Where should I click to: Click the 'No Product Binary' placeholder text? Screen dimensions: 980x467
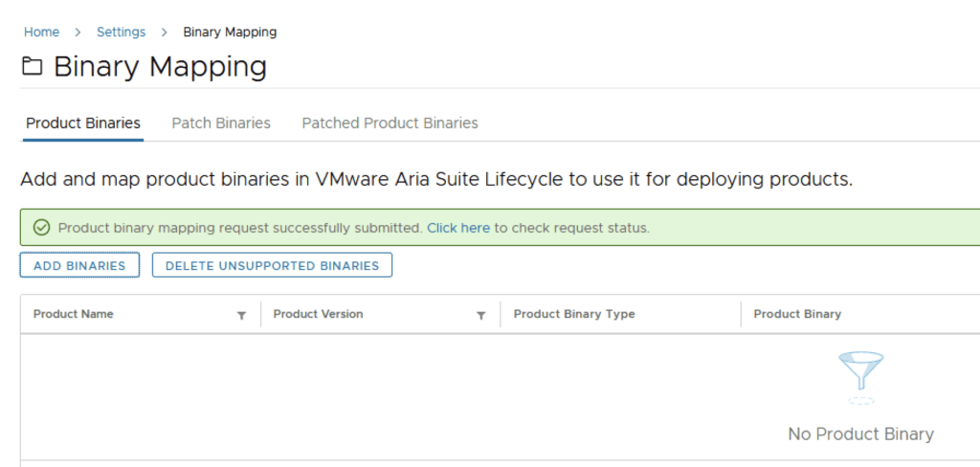pyautogui.click(x=860, y=434)
